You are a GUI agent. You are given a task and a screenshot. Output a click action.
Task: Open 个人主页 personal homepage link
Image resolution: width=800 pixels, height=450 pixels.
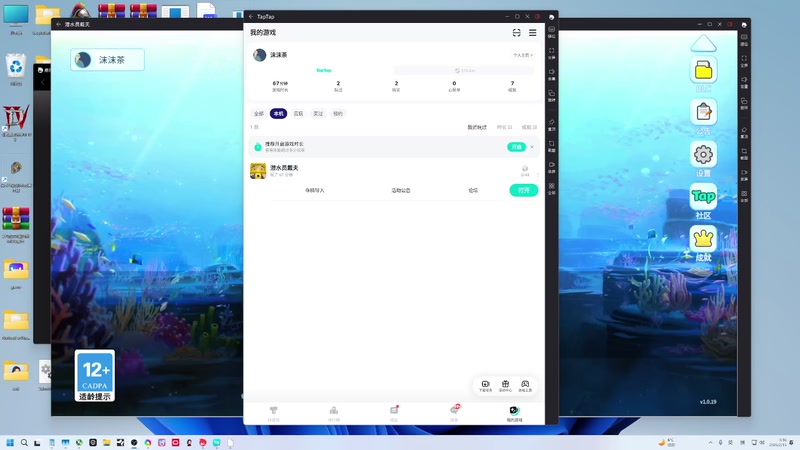coord(522,55)
